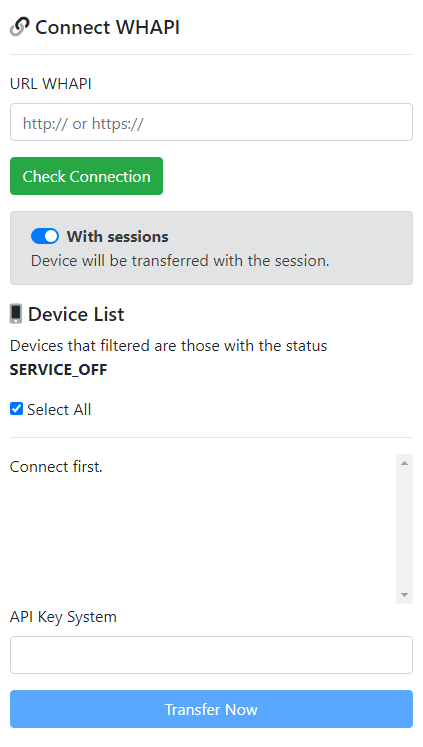Image resolution: width=423 pixels, height=747 pixels.
Task: Toggle the With sessions switch
Action: pos(45,236)
